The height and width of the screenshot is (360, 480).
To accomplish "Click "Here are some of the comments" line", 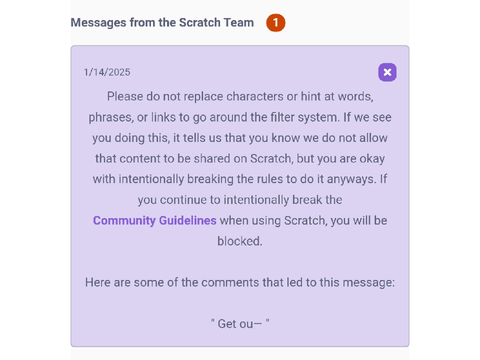I will 240,282.
